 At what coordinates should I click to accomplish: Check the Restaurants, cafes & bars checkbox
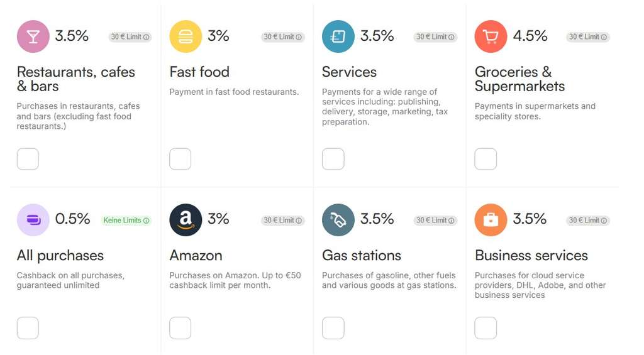28,159
